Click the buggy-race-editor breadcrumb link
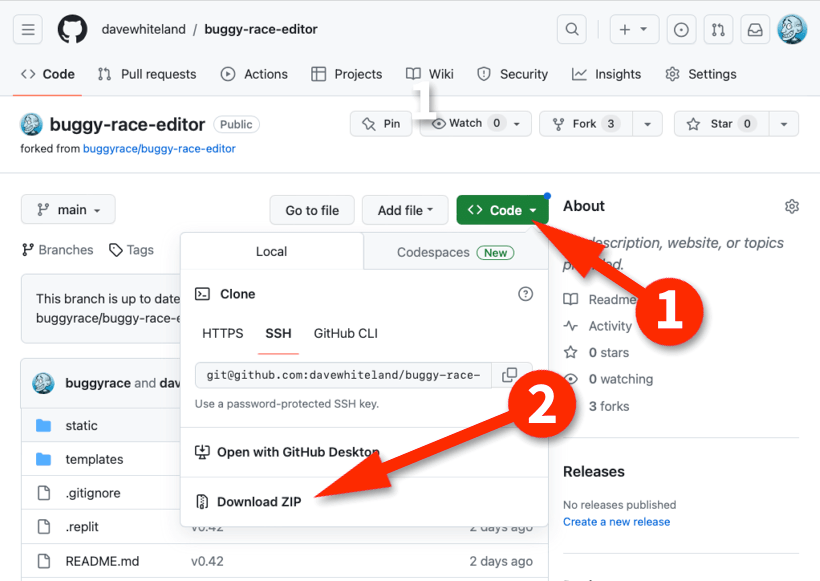 click(260, 29)
